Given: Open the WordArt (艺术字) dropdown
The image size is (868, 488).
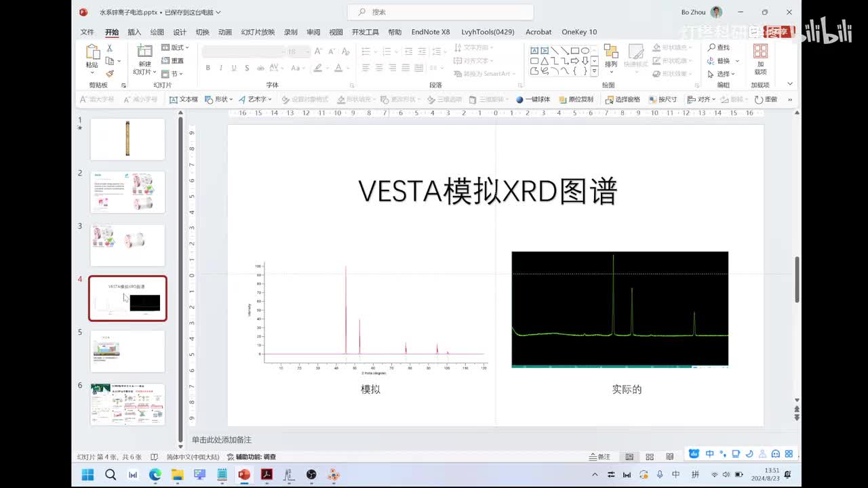Looking at the screenshot, I should [254, 100].
